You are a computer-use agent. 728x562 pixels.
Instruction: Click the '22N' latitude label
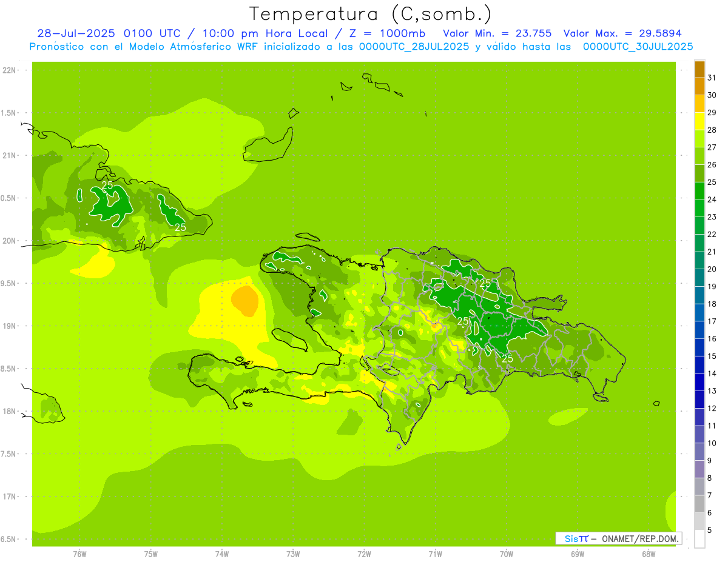(9, 70)
